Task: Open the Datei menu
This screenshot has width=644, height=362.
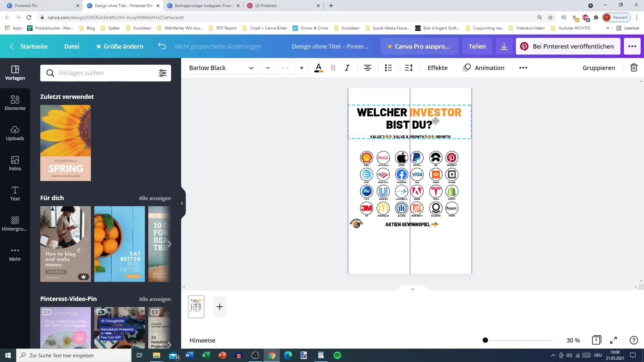Action: [x=72, y=46]
